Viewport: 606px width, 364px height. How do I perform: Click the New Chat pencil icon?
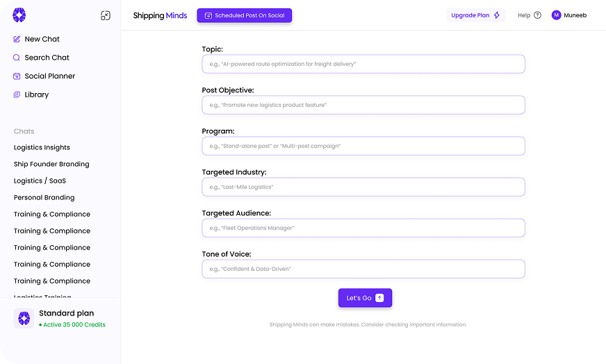tap(17, 40)
